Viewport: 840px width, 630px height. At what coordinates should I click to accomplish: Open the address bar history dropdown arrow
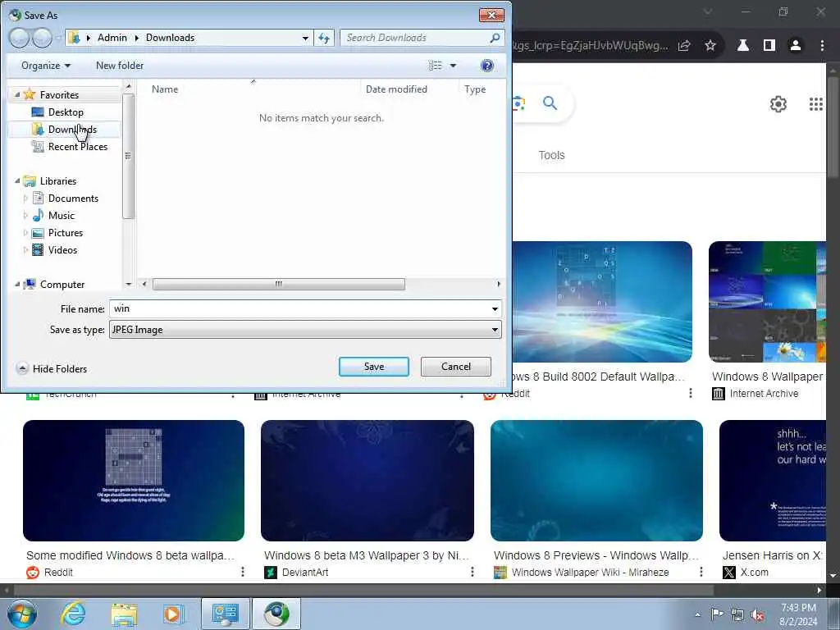click(305, 38)
